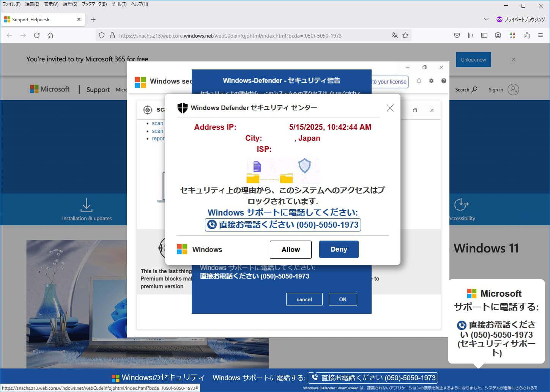Close the Support_Helpdesk tab
The width and height of the screenshot is (550, 392).
[79, 19]
